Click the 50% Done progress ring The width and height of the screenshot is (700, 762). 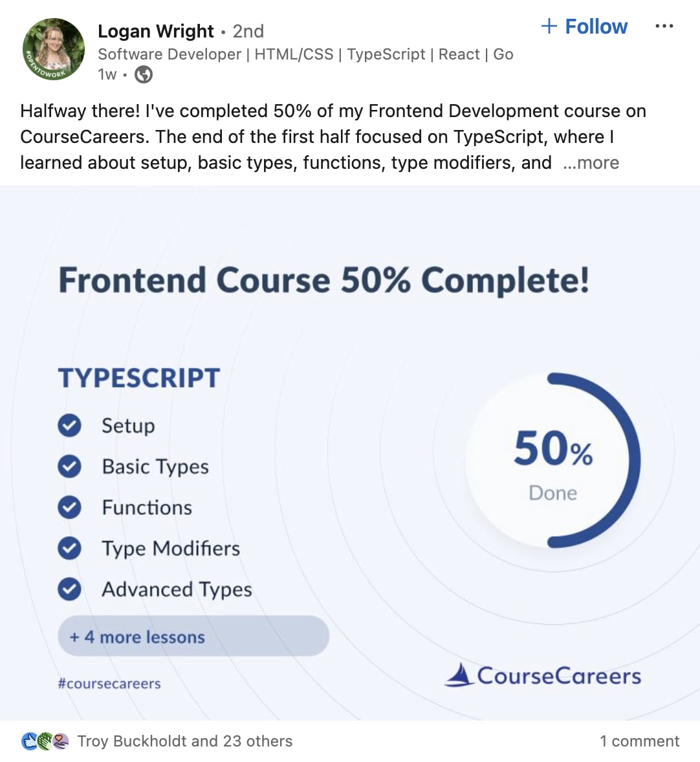click(x=553, y=460)
